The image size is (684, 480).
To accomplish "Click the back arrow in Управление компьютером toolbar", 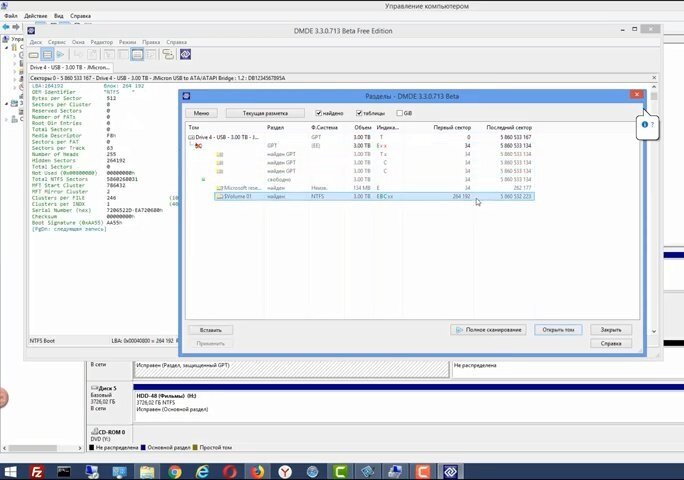I will click(x=6, y=27).
